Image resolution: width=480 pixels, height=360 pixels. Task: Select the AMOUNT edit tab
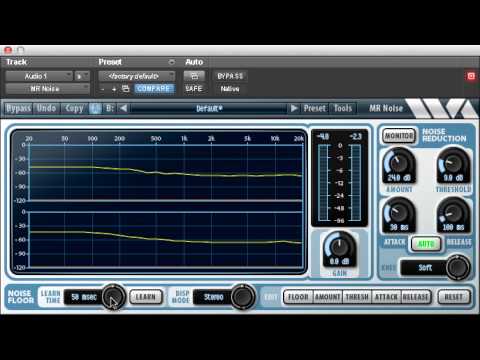tap(328, 297)
